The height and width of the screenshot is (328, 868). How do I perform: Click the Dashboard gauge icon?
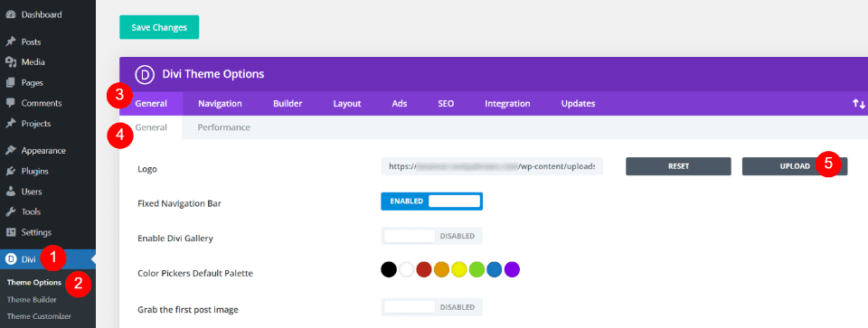pos(10,14)
